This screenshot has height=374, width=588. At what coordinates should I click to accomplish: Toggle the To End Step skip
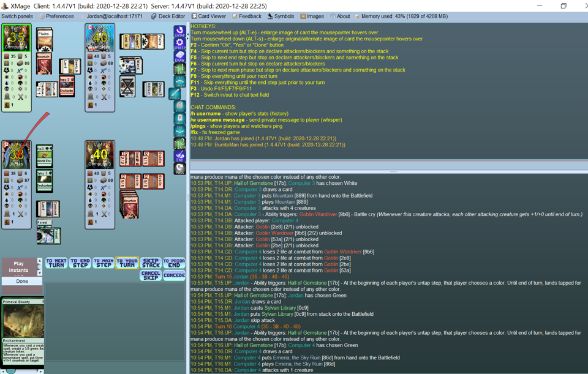click(x=80, y=263)
